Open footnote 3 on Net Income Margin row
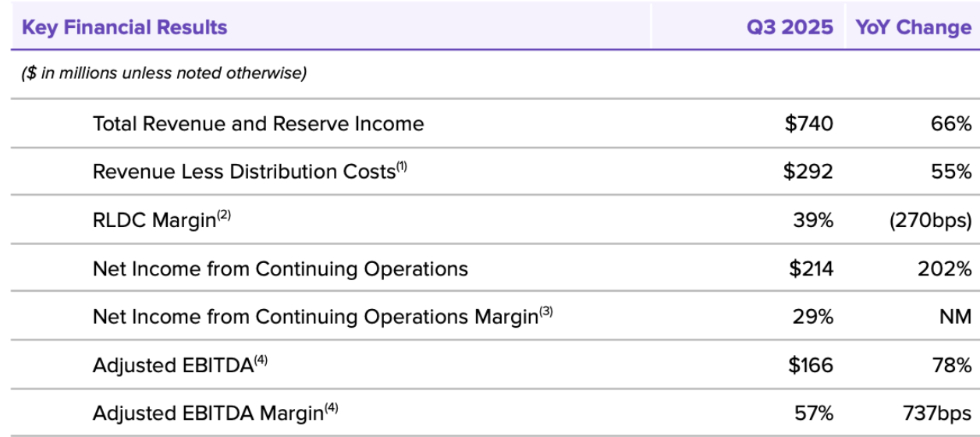The image size is (980, 437). [x=545, y=312]
